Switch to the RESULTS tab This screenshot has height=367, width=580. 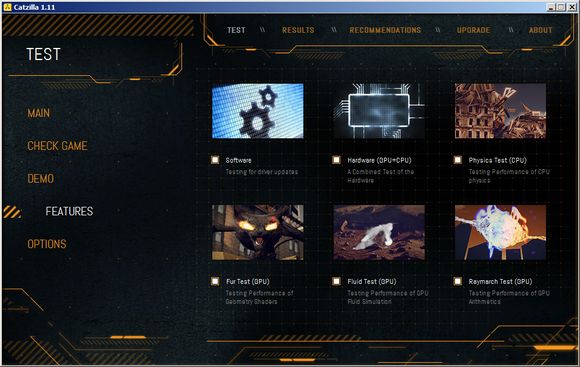click(x=298, y=30)
